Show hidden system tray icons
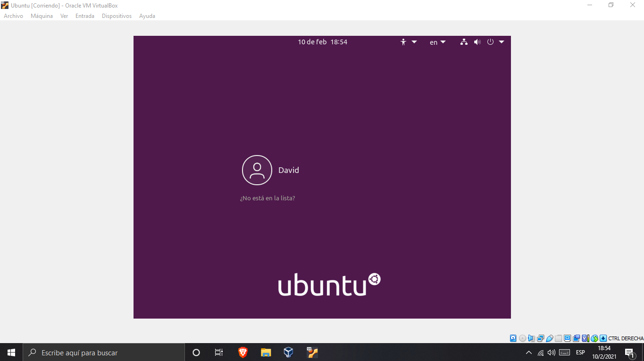This screenshot has width=644, height=361. (x=529, y=353)
